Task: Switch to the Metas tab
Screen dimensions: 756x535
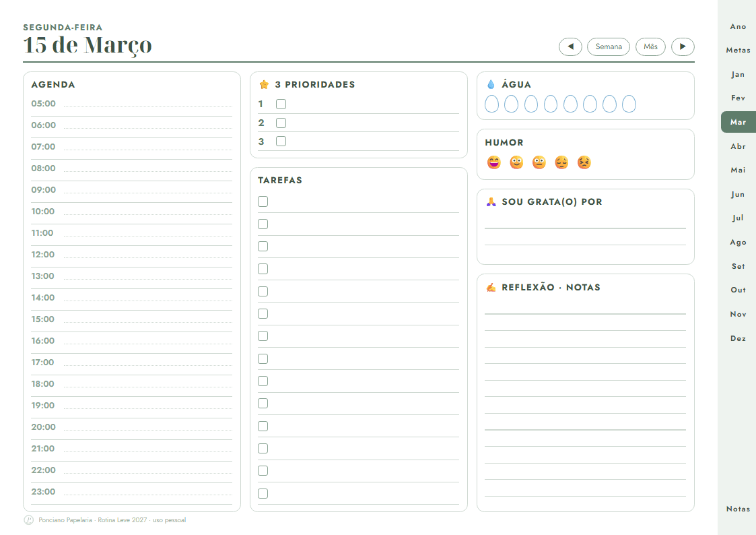Action: (x=738, y=50)
